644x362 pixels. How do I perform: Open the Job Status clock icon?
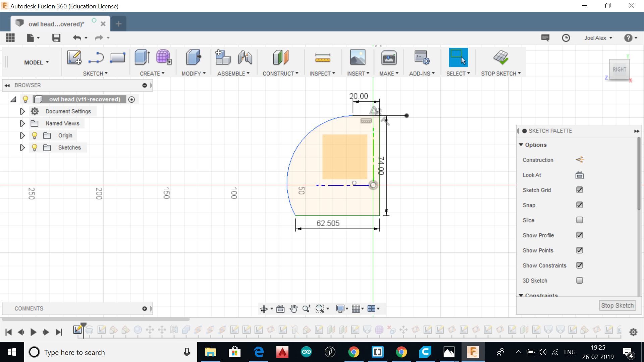click(566, 38)
